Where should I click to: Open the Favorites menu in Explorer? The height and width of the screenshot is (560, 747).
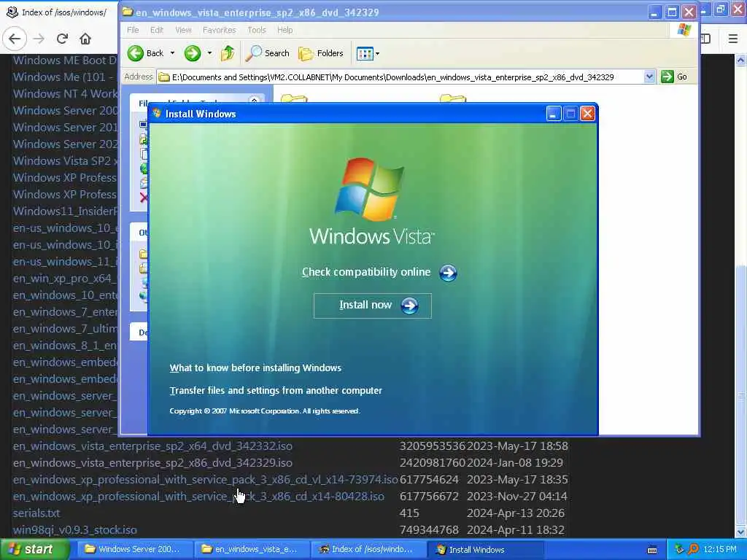tap(219, 30)
